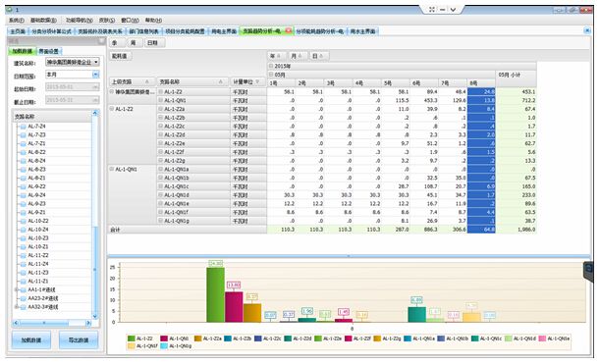
Task: Toggle the box next to AL-1-QN1d row
Action: pos(161,195)
